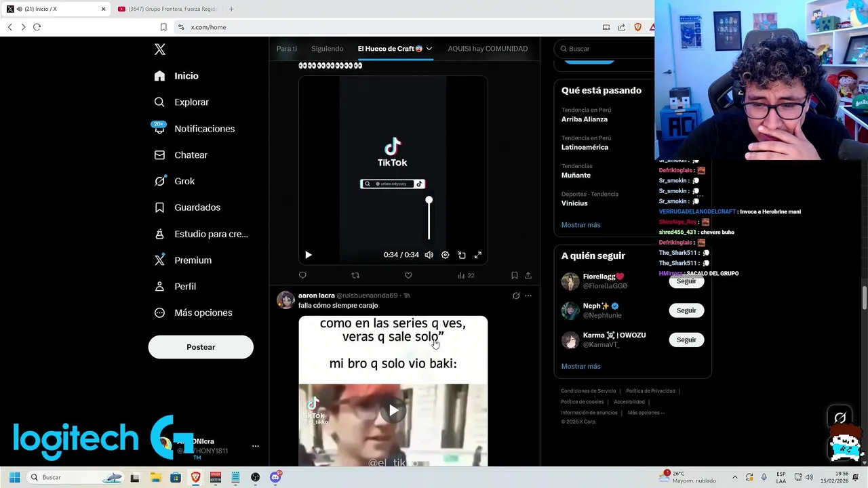868x488 pixels.
Task: Toggle picture-in-picture on video
Action: point(462,255)
